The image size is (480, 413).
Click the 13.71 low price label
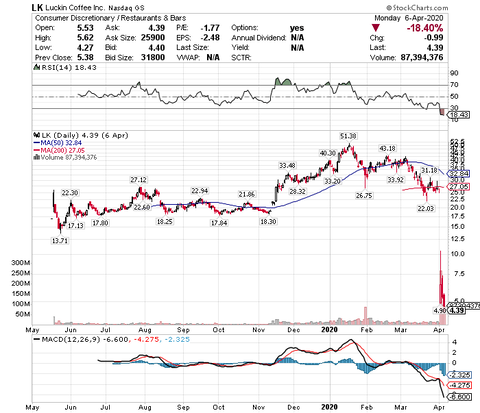pos(60,241)
